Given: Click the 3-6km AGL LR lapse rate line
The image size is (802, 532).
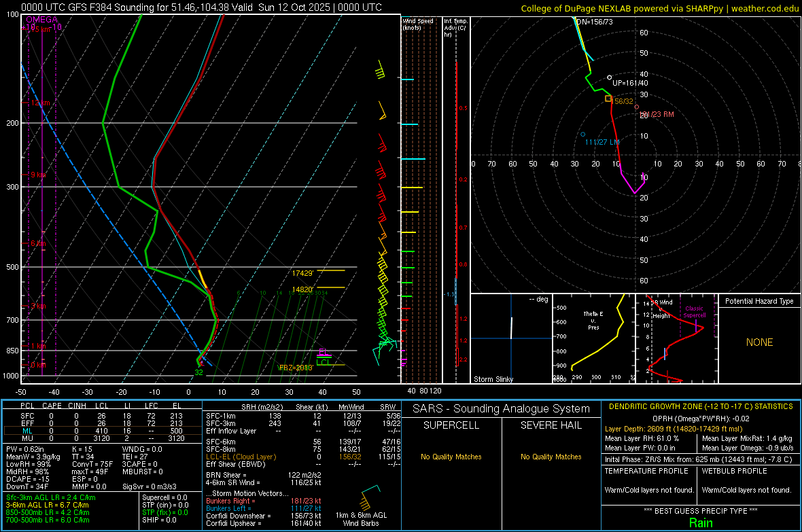Looking at the screenshot, I should 48,505.
